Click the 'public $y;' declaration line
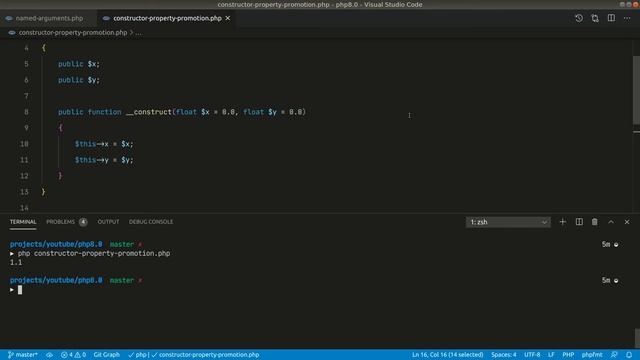 tap(79, 80)
